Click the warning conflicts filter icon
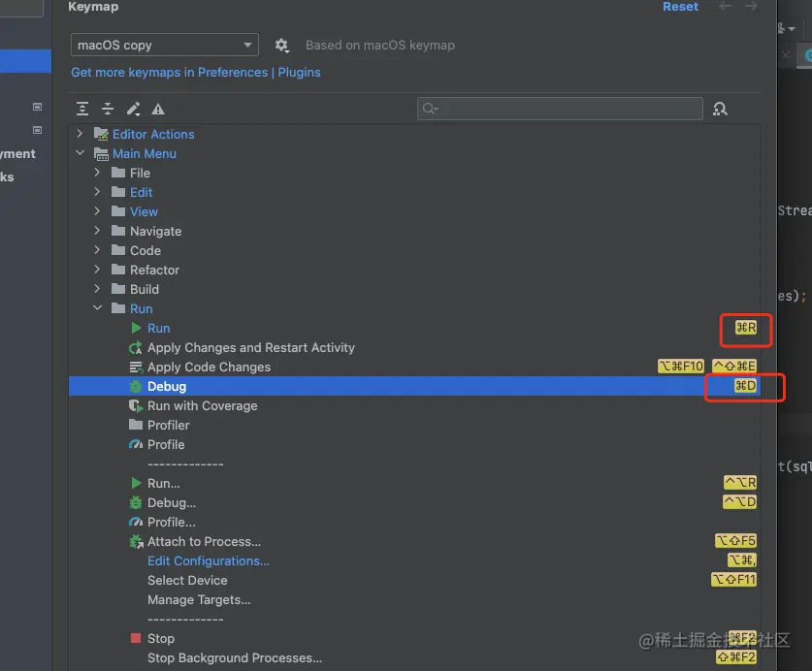Viewport: 812px width, 671px height. point(158,110)
